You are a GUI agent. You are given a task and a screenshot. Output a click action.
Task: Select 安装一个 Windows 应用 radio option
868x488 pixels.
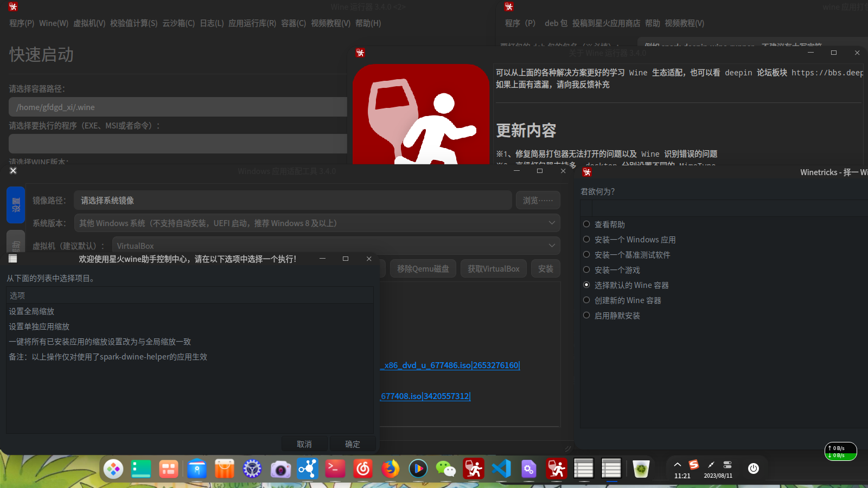586,239
